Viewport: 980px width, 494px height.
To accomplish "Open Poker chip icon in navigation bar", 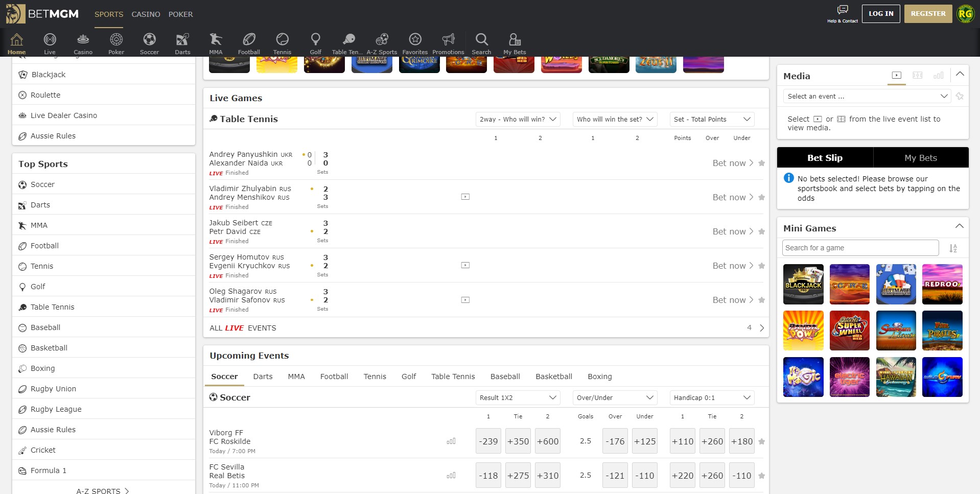I will [116, 43].
